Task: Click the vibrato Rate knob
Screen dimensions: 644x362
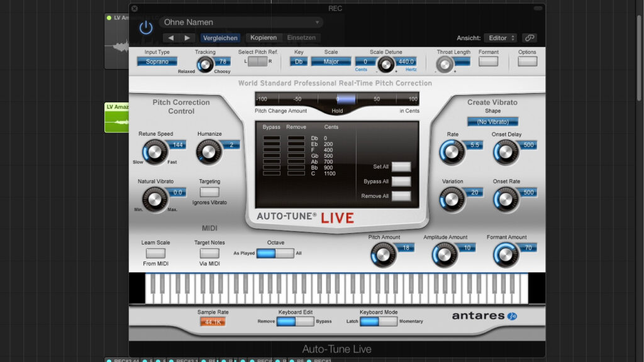Action: [452, 152]
